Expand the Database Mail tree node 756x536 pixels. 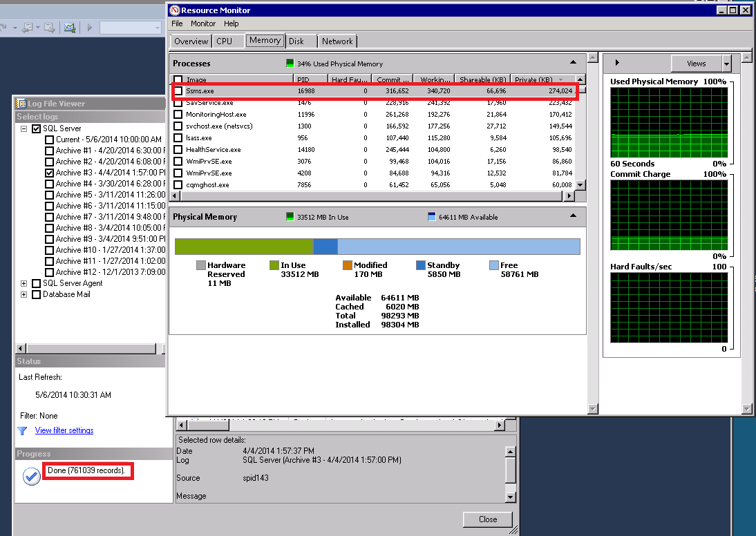coord(23,294)
